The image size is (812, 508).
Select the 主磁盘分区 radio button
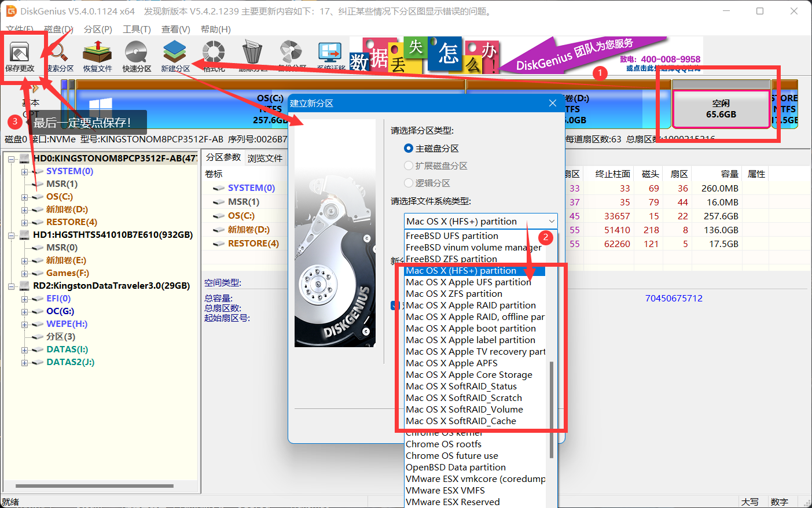pos(409,149)
